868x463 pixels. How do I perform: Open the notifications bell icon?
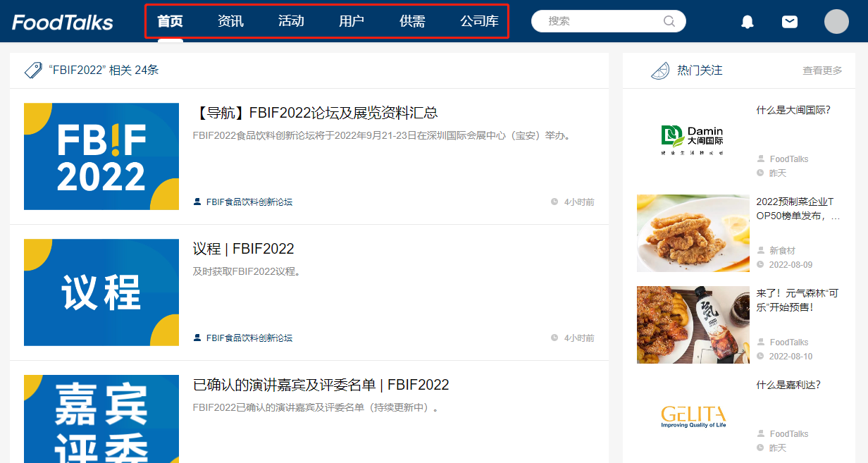pos(748,22)
